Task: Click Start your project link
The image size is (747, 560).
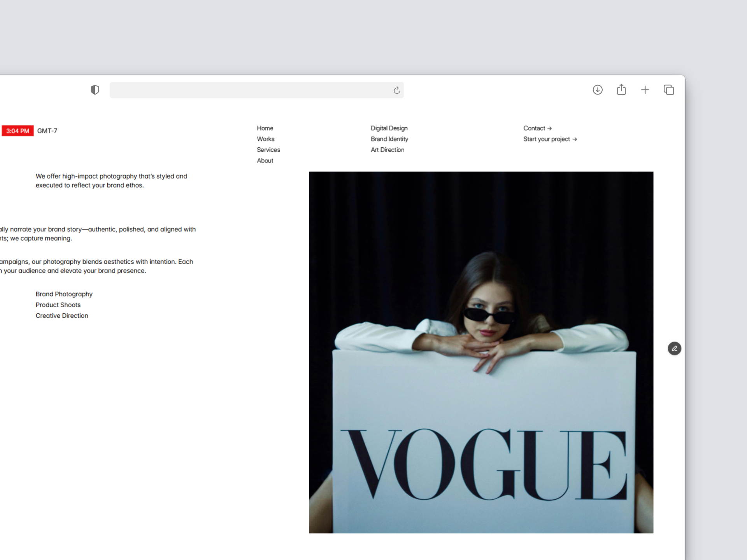Action: coord(550,139)
